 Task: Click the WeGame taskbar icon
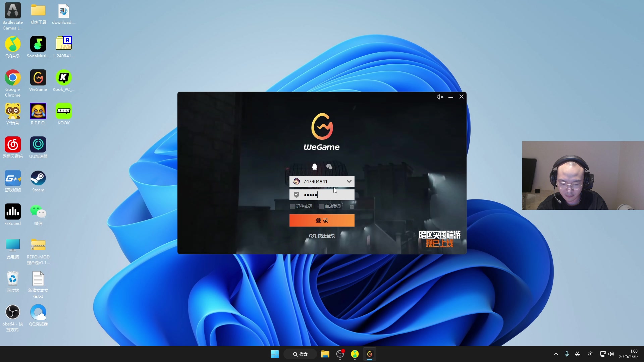(x=370, y=354)
